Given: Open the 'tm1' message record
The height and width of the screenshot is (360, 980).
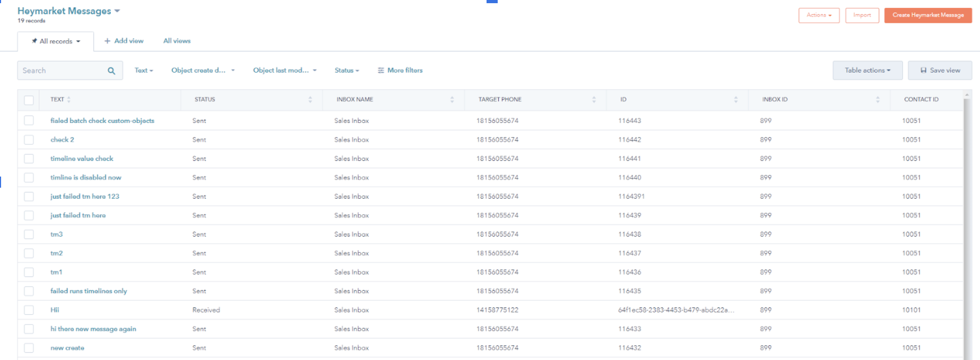Looking at the screenshot, I should point(56,272).
